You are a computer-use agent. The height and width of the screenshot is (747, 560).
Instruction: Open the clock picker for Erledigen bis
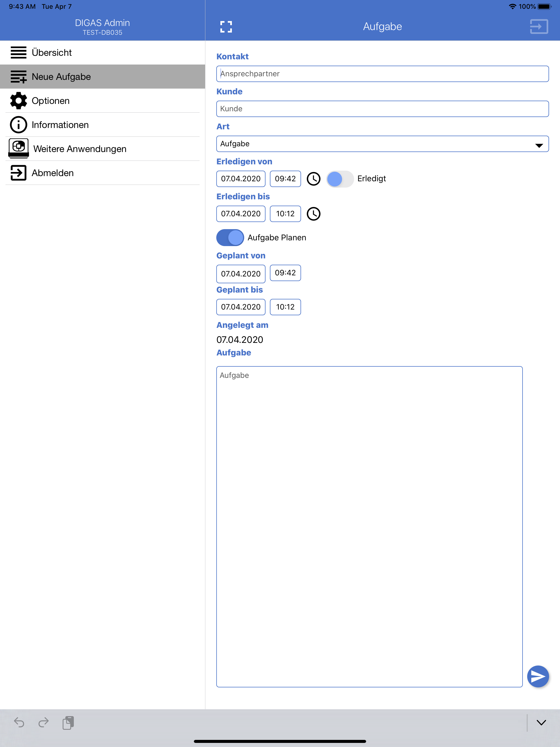pos(313,214)
